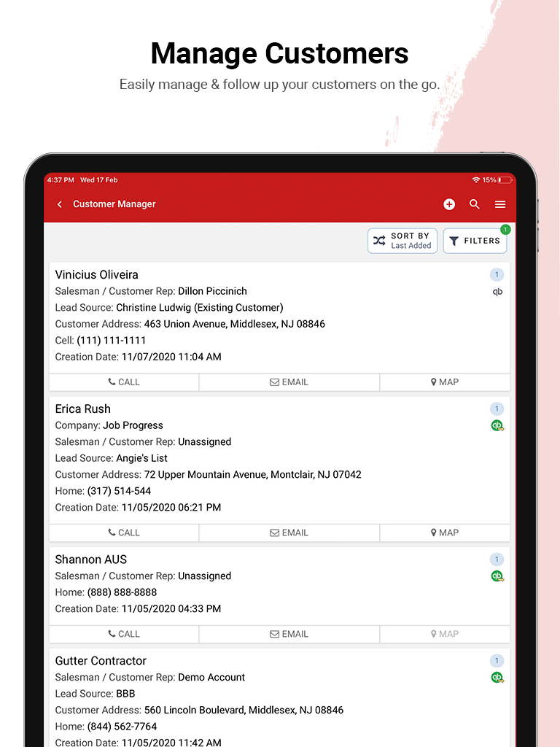
Task: Select rep Demo Account
Action: (211, 678)
